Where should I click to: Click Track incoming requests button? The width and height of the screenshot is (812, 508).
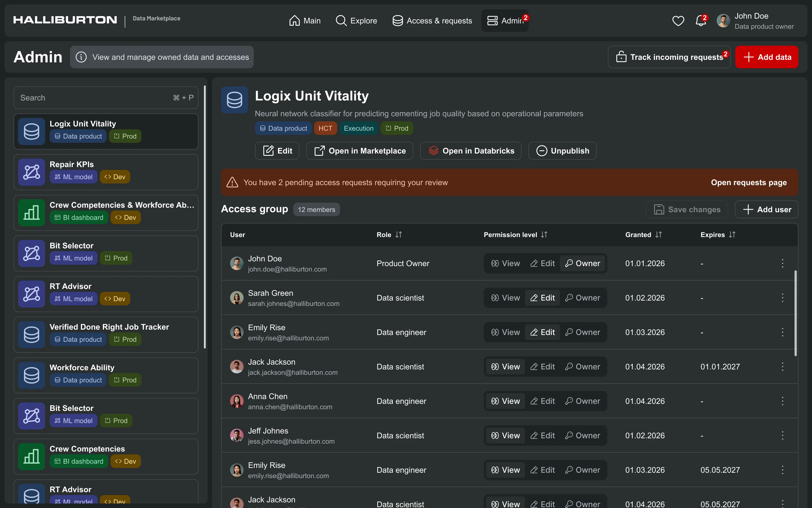click(669, 57)
